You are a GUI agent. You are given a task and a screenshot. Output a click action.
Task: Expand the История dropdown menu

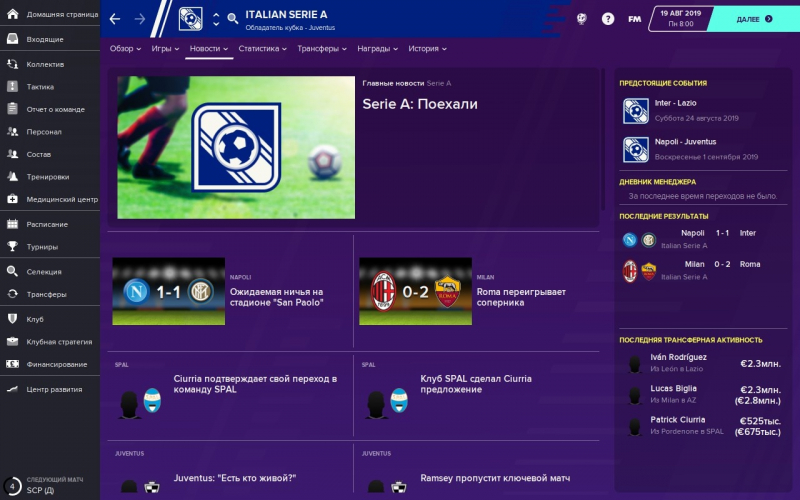click(x=427, y=48)
